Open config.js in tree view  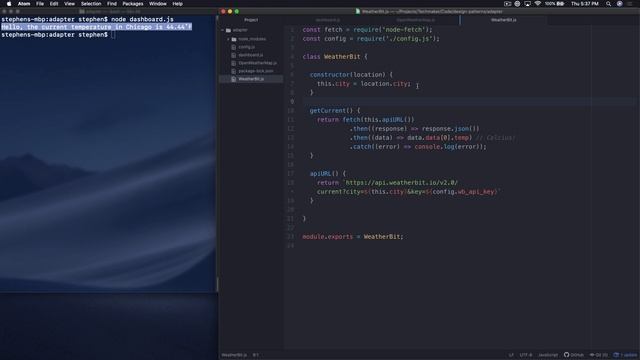[x=247, y=47]
